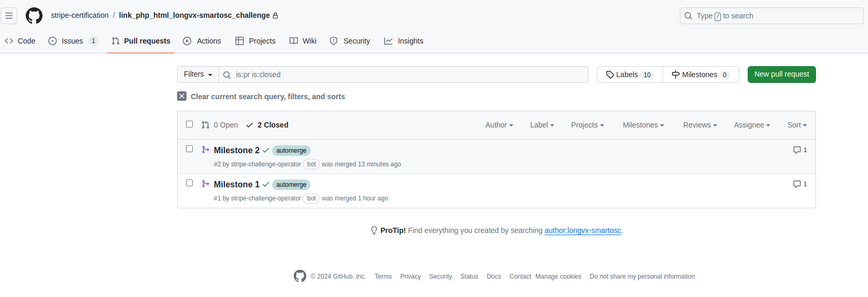Switch to the Issues tab
Image resolution: width=868 pixels, height=297 pixels.
73,41
